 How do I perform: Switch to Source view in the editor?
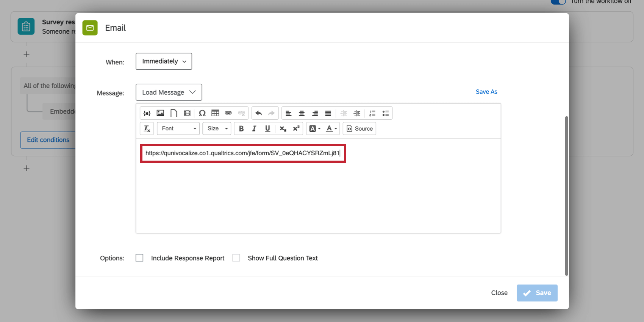pos(360,129)
